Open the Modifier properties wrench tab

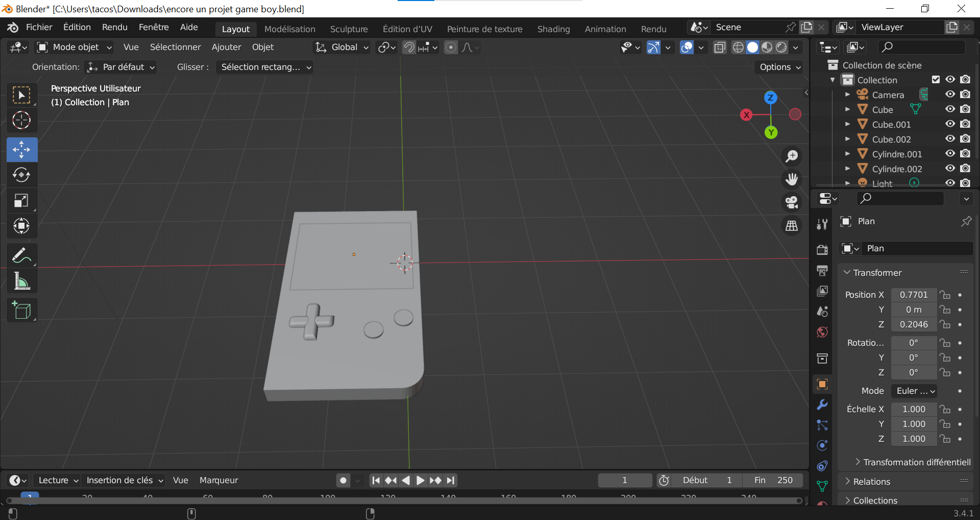(822, 404)
